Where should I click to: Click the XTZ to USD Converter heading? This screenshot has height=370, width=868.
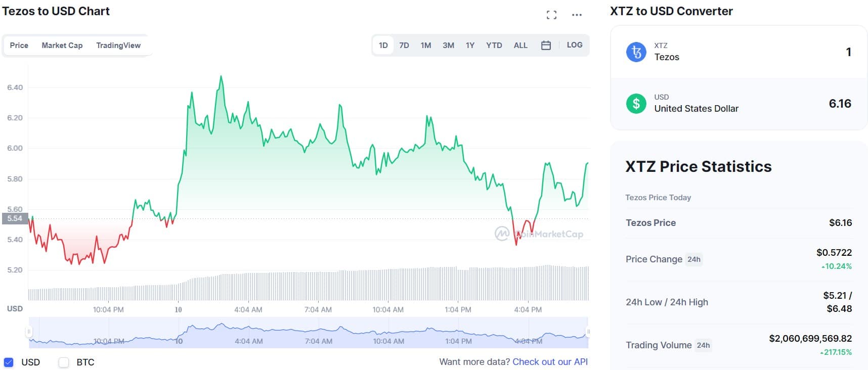coord(671,11)
